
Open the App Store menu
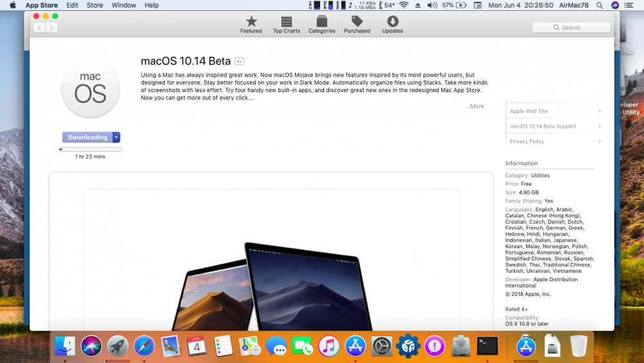coord(41,5)
